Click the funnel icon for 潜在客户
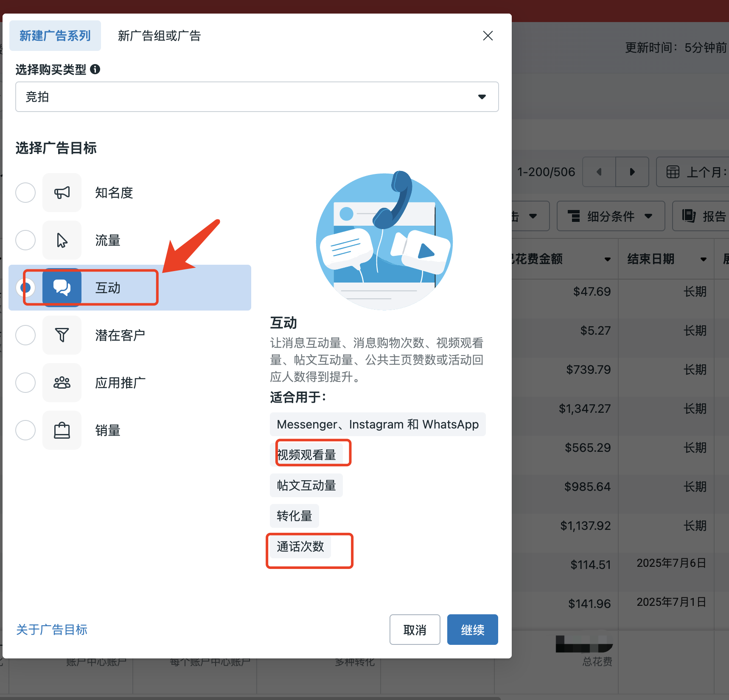The width and height of the screenshot is (729, 700). [62, 335]
